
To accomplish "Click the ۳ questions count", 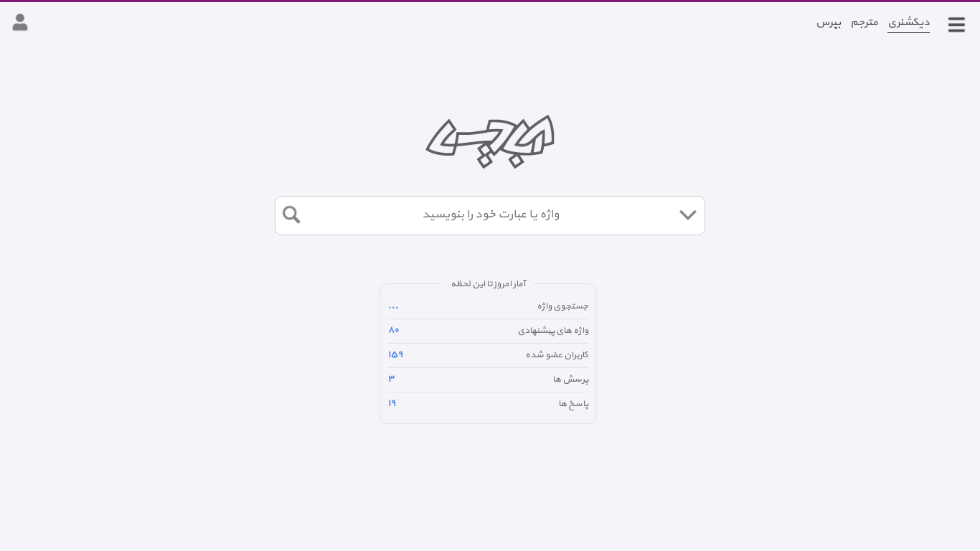I will click(x=392, y=379).
